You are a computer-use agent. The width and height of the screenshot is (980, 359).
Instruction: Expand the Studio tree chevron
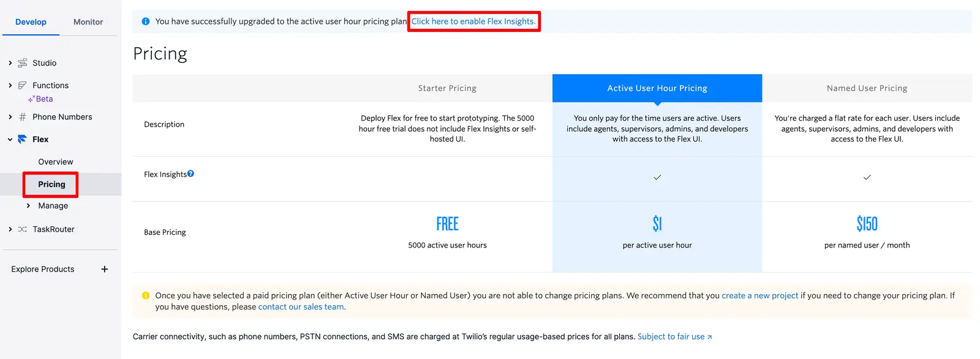point(10,63)
